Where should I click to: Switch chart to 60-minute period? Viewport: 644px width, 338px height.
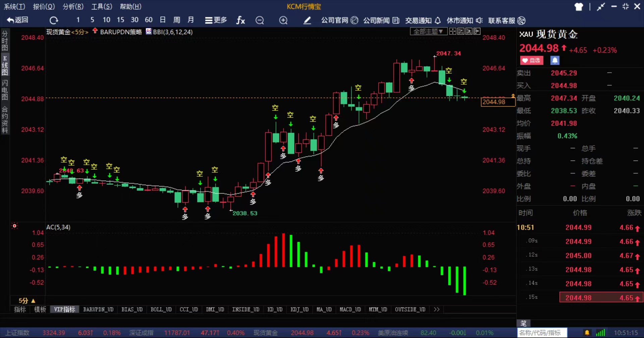(149, 20)
